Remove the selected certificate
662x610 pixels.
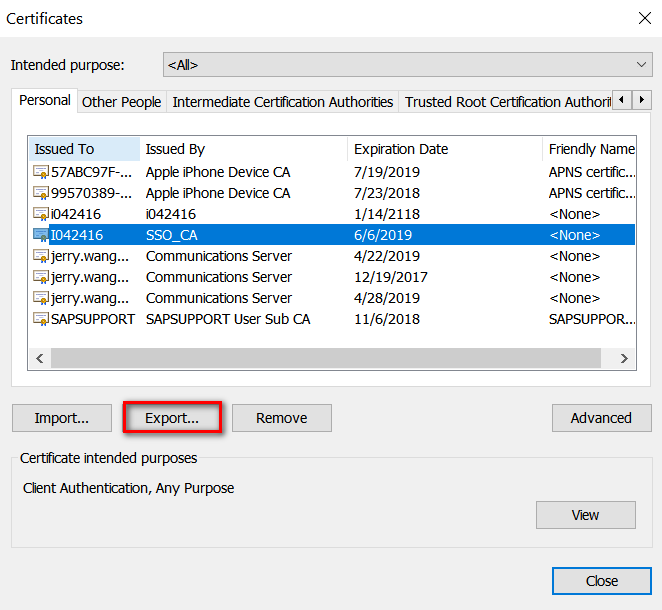pos(281,418)
